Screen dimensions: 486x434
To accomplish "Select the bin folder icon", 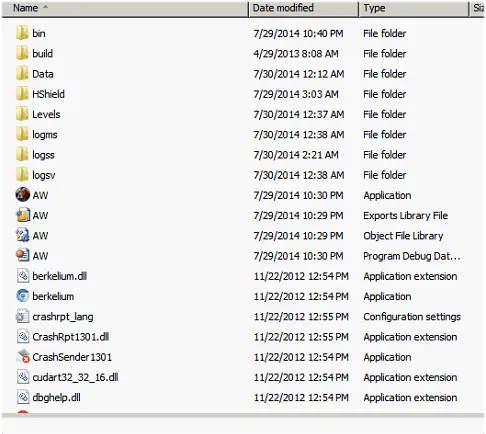I will [x=22, y=33].
